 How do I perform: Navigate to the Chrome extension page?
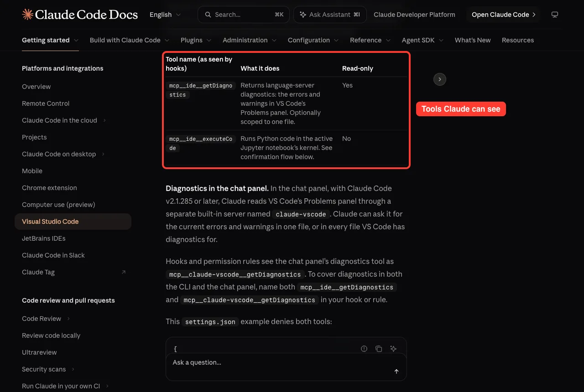49,188
